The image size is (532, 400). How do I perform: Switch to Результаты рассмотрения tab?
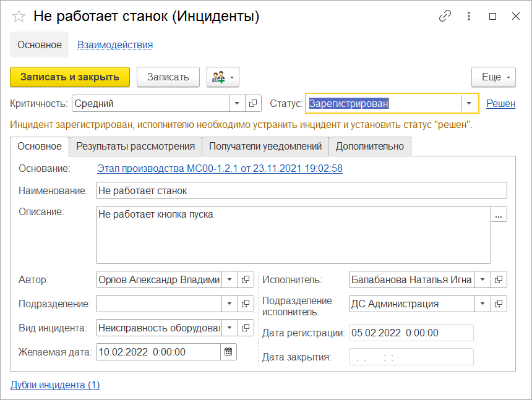(x=135, y=147)
